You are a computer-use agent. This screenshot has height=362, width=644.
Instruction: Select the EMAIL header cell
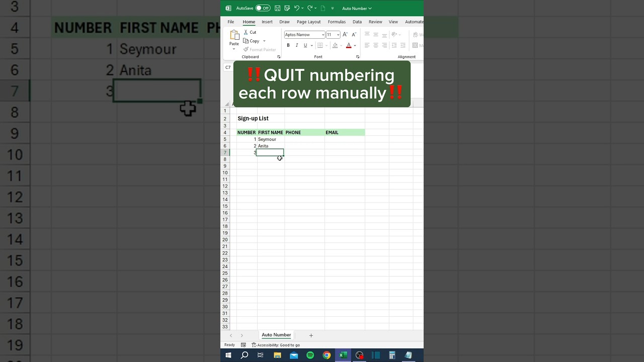pyautogui.click(x=345, y=132)
